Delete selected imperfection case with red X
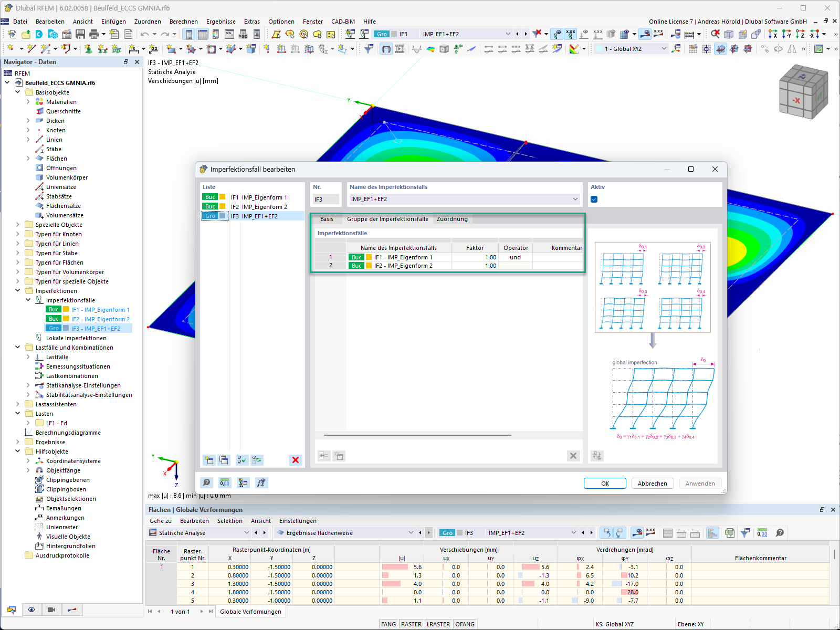The height and width of the screenshot is (630, 840). coord(296,460)
